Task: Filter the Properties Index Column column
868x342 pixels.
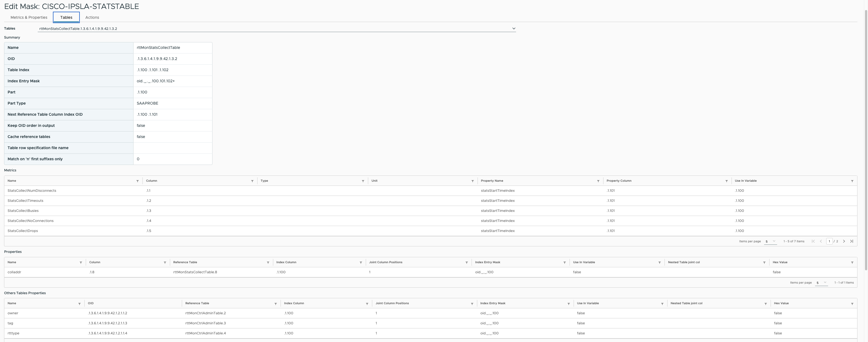Action: point(361,262)
